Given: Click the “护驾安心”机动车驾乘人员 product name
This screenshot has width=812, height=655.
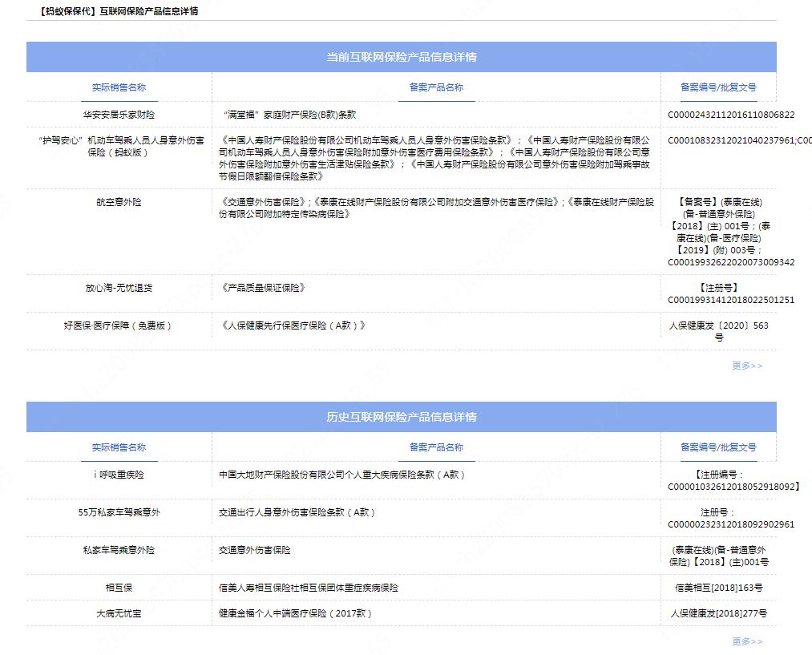Looking at the screenshot, I should tap(119, 147).
